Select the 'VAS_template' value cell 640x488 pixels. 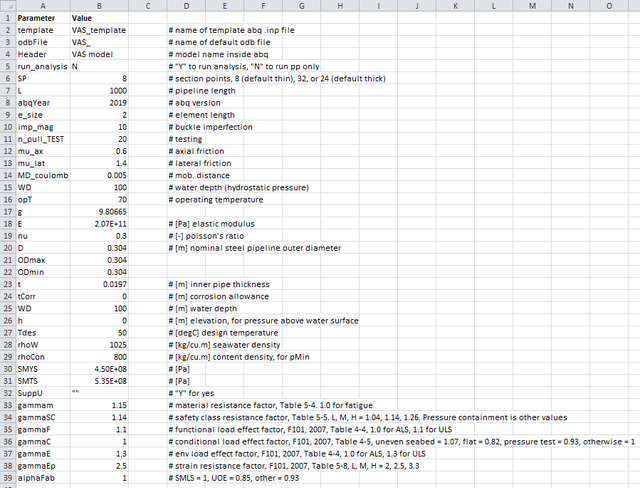coord(99,30)
